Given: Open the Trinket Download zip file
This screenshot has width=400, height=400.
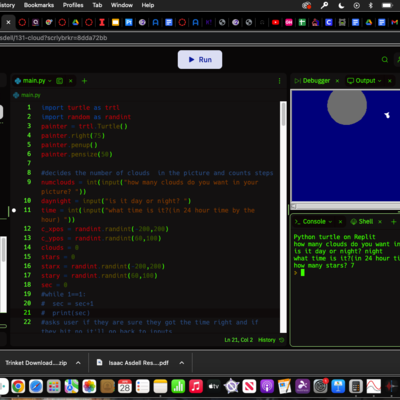Looking at the screenshot, I should pos(36,363).
